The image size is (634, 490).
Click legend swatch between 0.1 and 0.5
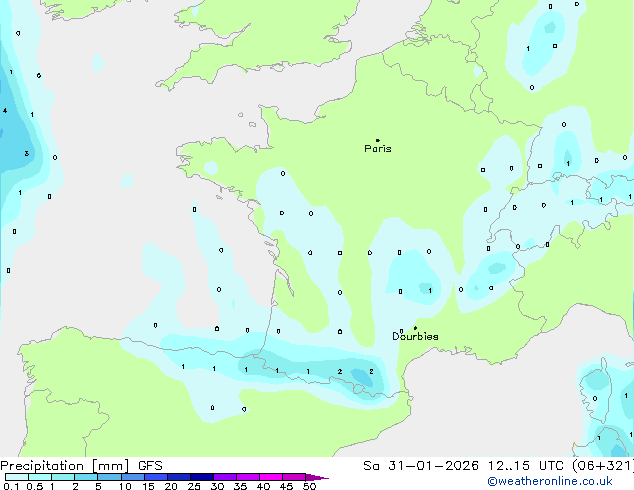[17, 477]
